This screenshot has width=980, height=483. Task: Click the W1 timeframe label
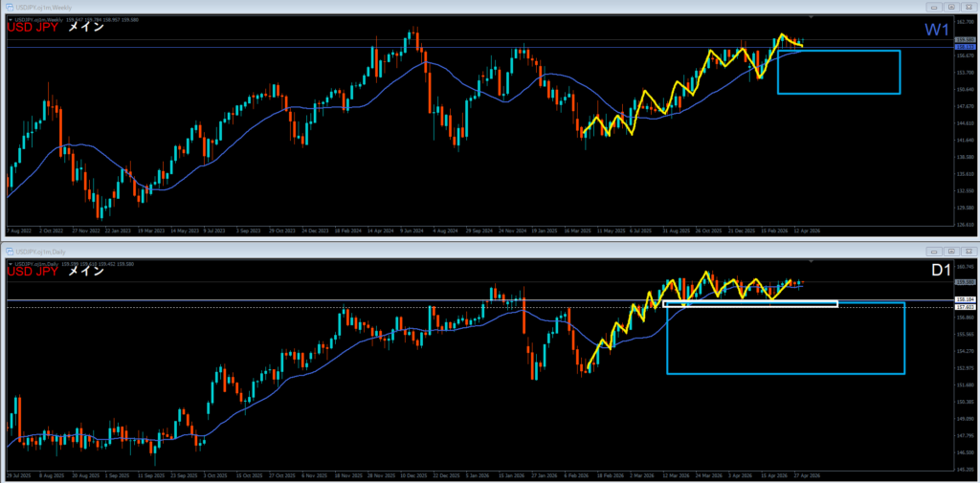936,30
